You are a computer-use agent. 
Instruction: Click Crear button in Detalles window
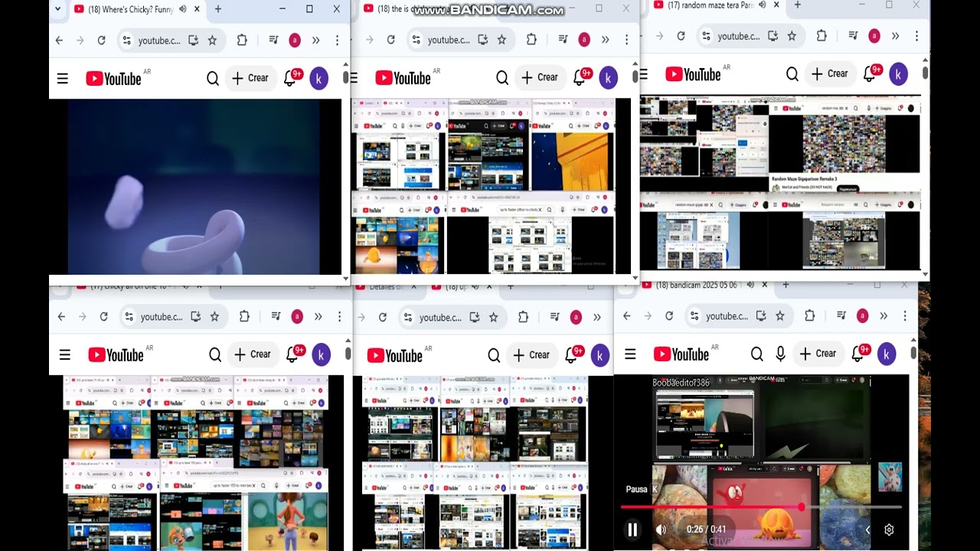click(531, 355)
